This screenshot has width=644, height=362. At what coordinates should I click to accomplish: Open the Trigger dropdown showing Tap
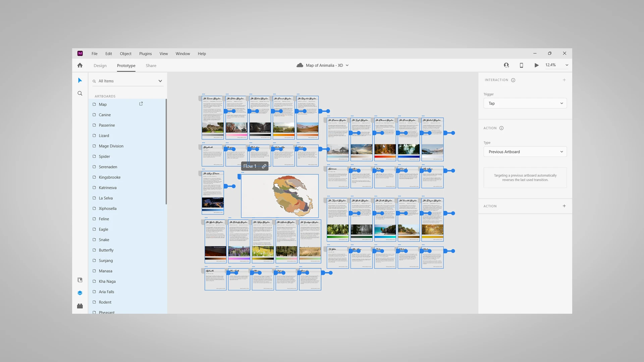tap(525, 103)
